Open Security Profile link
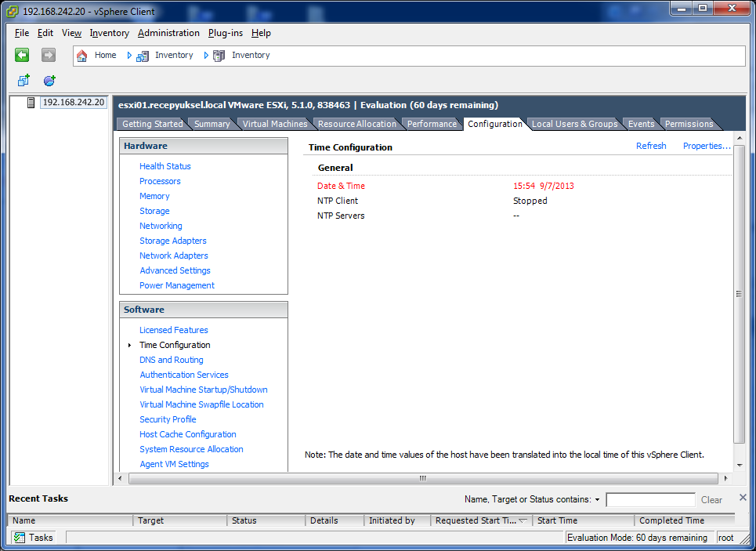The image size is (756, 551). pos(168,420)
